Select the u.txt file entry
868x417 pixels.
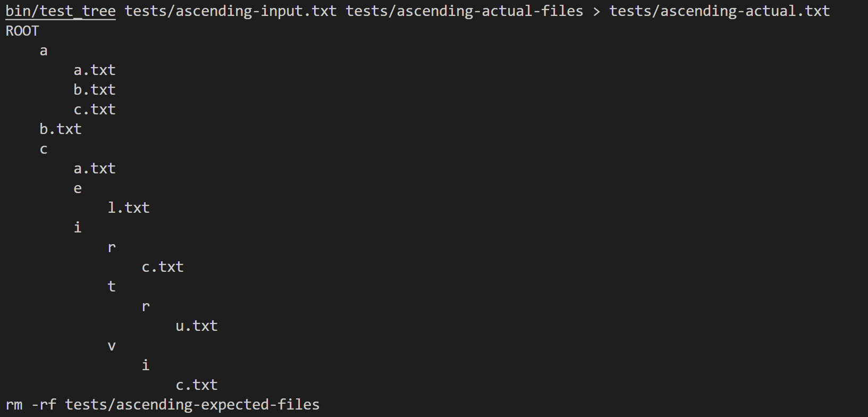tap(197, 326)
